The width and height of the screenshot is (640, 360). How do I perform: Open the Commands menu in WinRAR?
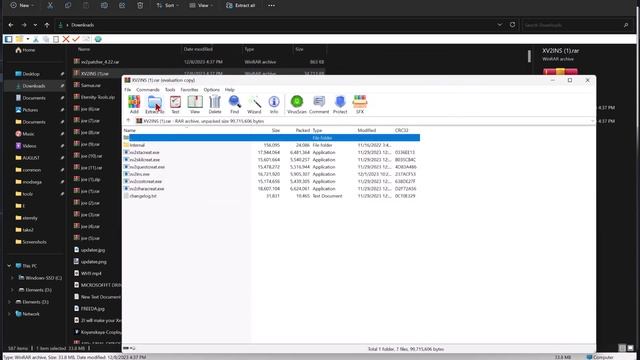click(x=148, y=89)
